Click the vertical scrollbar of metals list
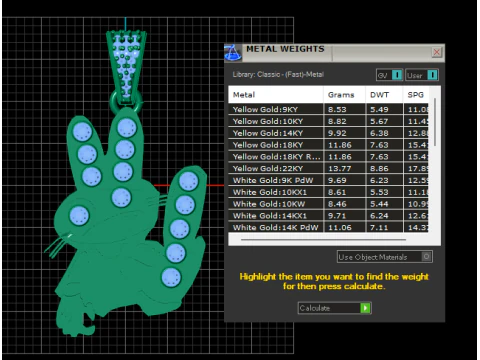480x360 pixels. point(435,122)
